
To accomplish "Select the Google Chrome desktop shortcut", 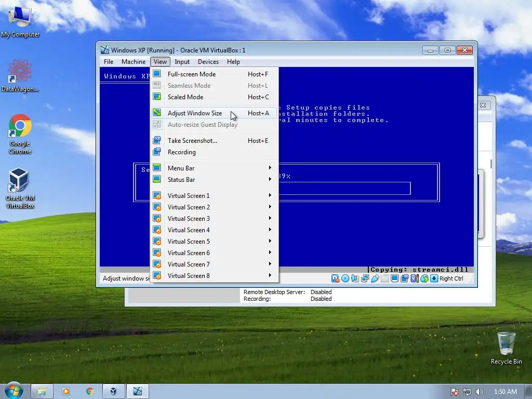I will (20, 135).
